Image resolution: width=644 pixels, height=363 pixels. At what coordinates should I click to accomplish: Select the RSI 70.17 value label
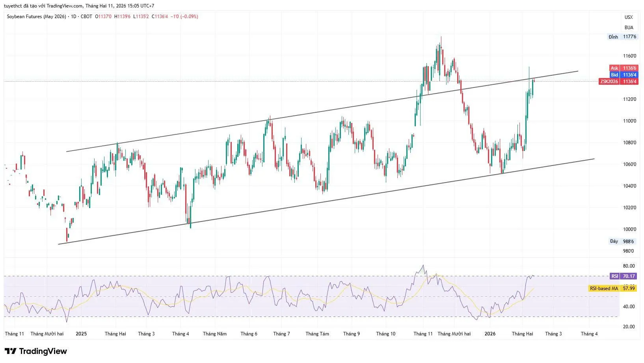coord(623,276)
